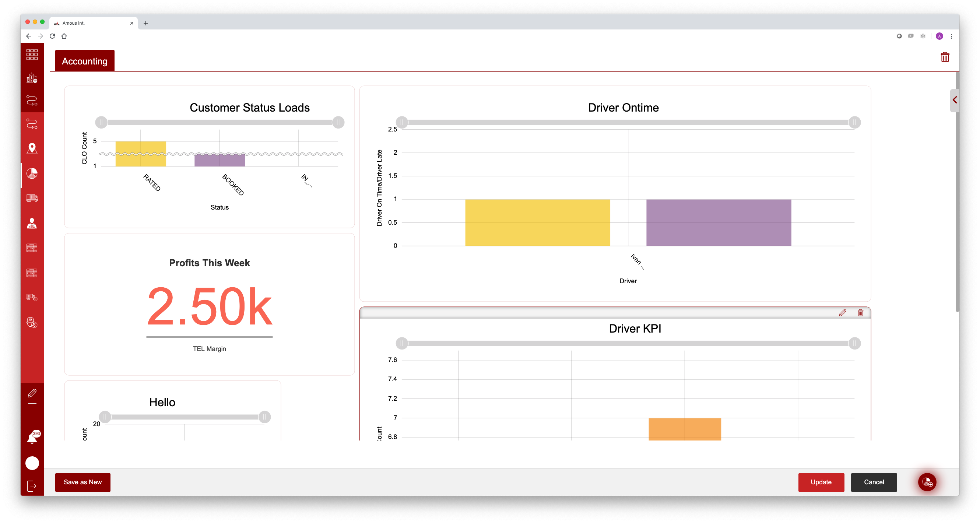Open notifications via the bell icon
The width and height of the screenshot is (980, 523).
click(32, 437)
